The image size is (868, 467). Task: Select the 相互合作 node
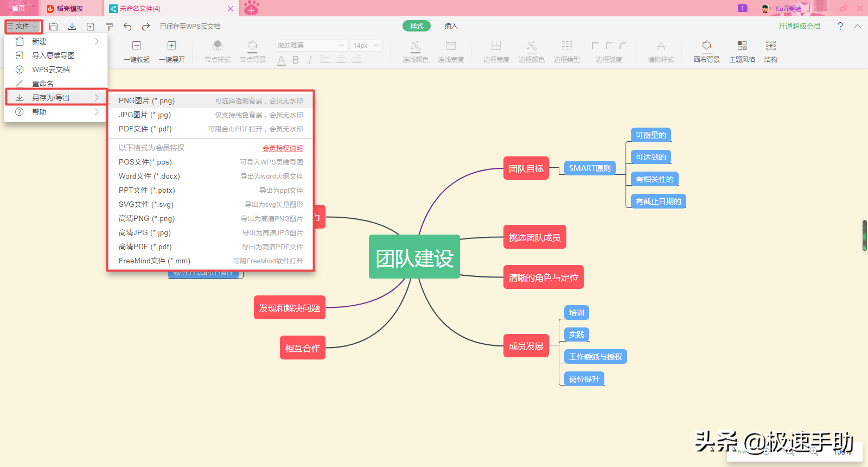[x=303, y=348]
